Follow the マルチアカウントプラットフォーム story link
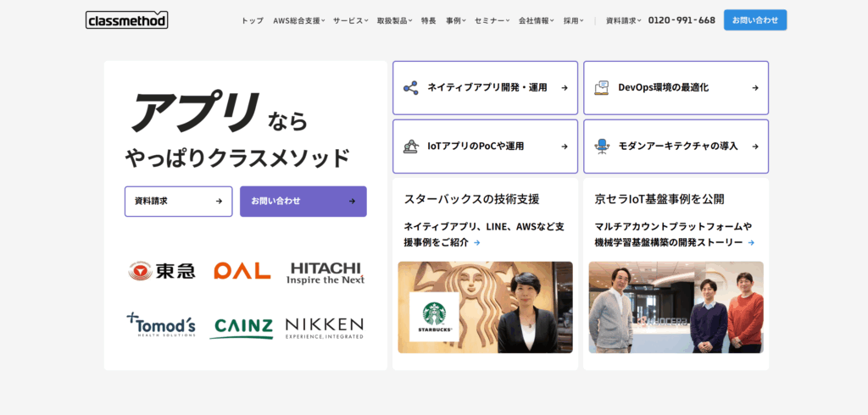Viewport: 868px width, 415px height. 674,235
